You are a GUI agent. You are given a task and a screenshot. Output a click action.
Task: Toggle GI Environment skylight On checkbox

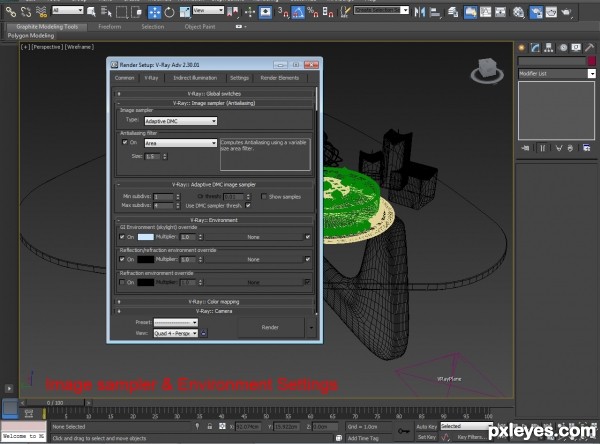click(x=122, y=237)
